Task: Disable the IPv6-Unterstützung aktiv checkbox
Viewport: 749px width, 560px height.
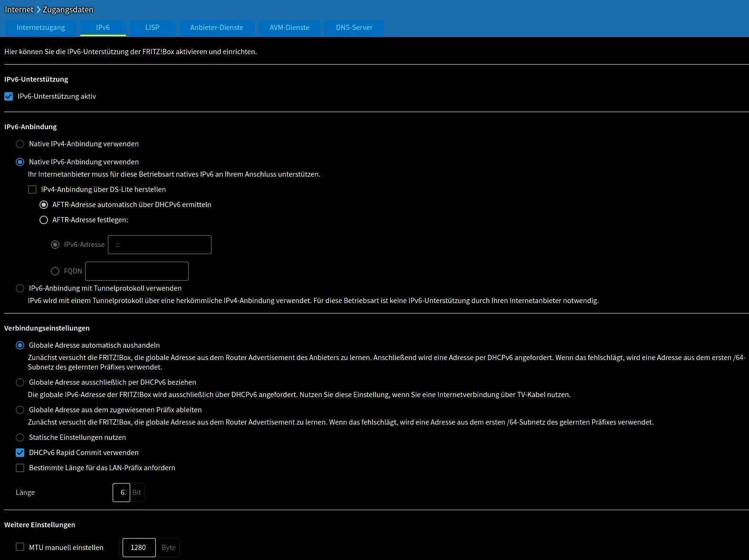Action: point(9,96)
